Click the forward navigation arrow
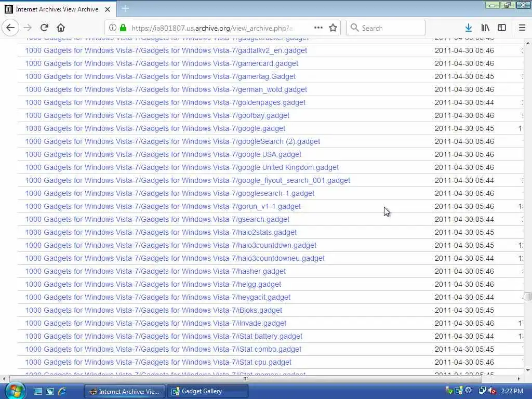The width and height of the screenshot is (532, 399). pyautogui.click(x=28, y=28)
